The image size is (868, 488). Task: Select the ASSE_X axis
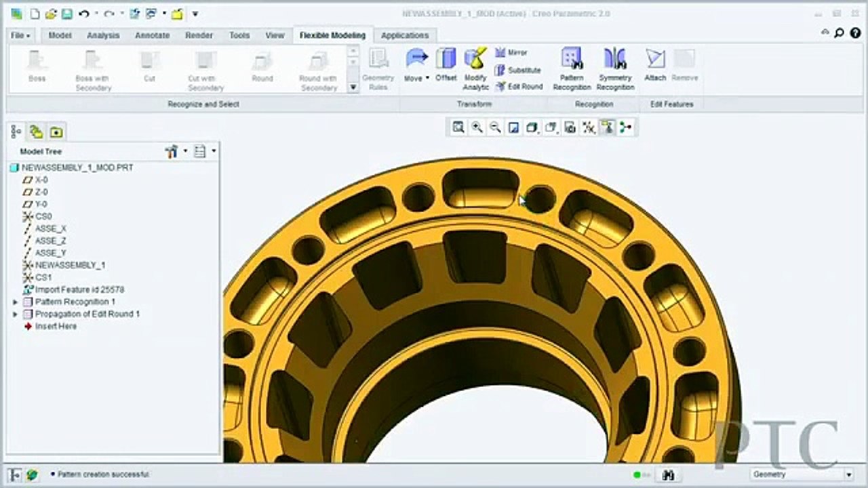45,228
